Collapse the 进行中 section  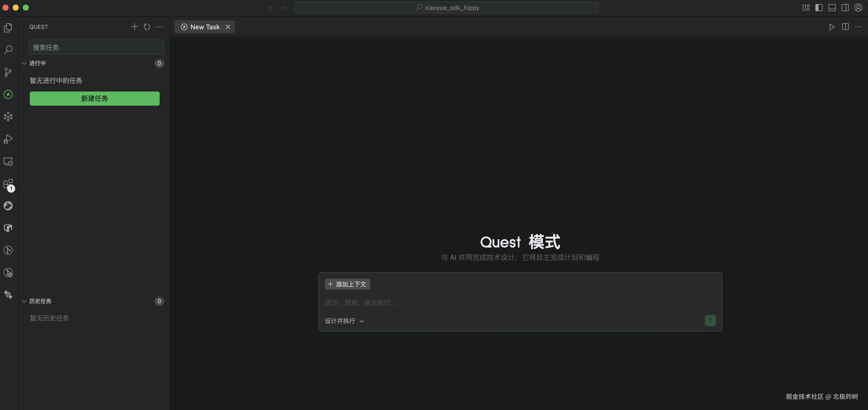click(24, 63)
